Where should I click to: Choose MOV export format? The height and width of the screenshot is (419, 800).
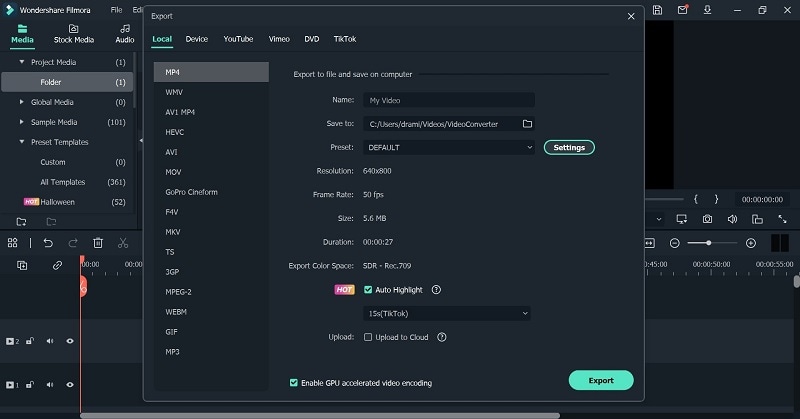[x=211, y=172]
